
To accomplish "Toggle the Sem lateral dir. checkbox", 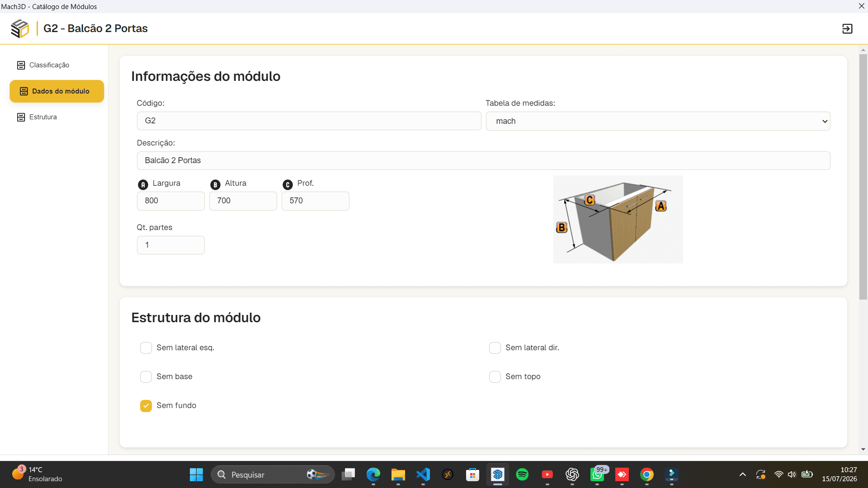I will point(495,348).
